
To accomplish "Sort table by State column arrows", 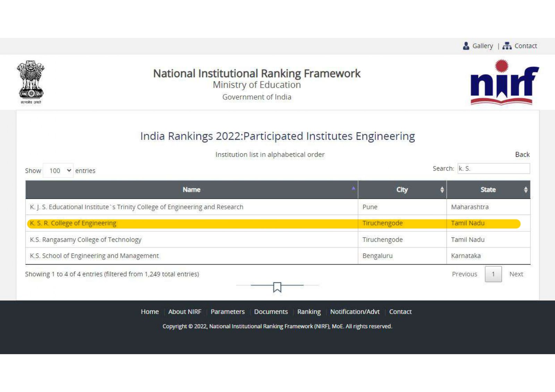I will (x=526, y=190).
